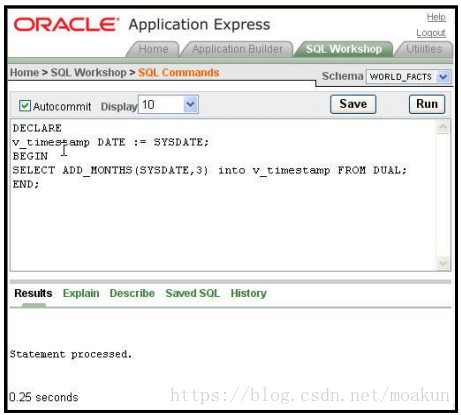The width and height of the screenshot is (461, 415).
Task: Click the editor scrollbar up arrow
Action: 443,126
